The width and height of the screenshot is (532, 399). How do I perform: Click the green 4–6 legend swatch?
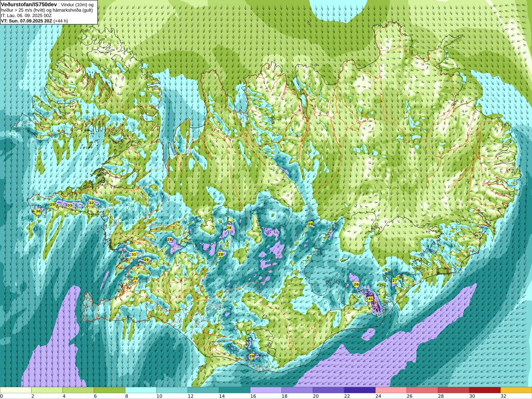pos(78,390)
